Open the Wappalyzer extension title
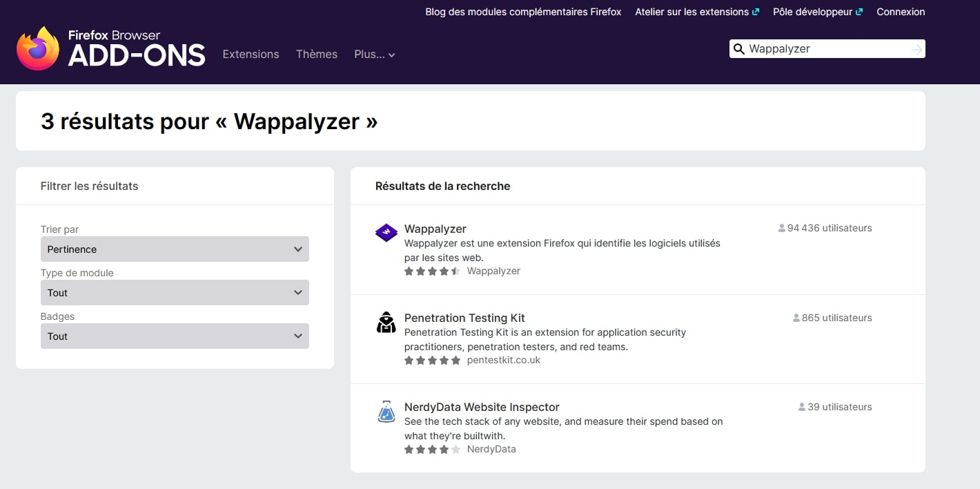 [x=435, y=229]
